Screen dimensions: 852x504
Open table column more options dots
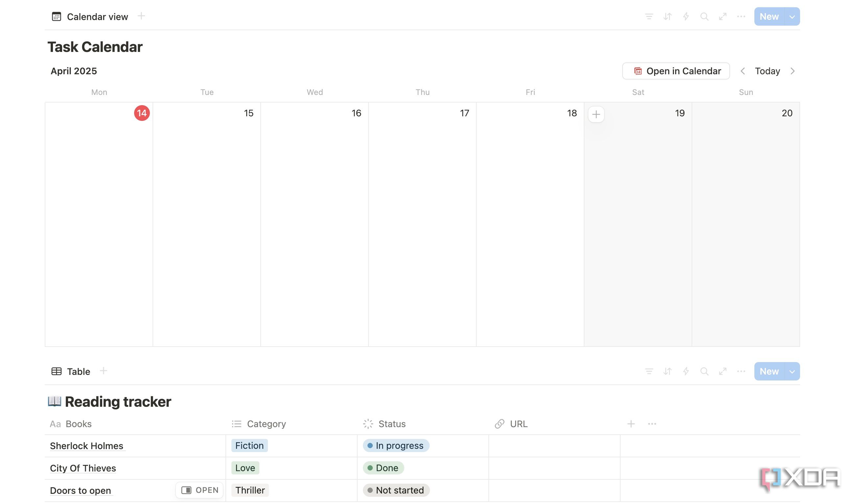point(652,424)
